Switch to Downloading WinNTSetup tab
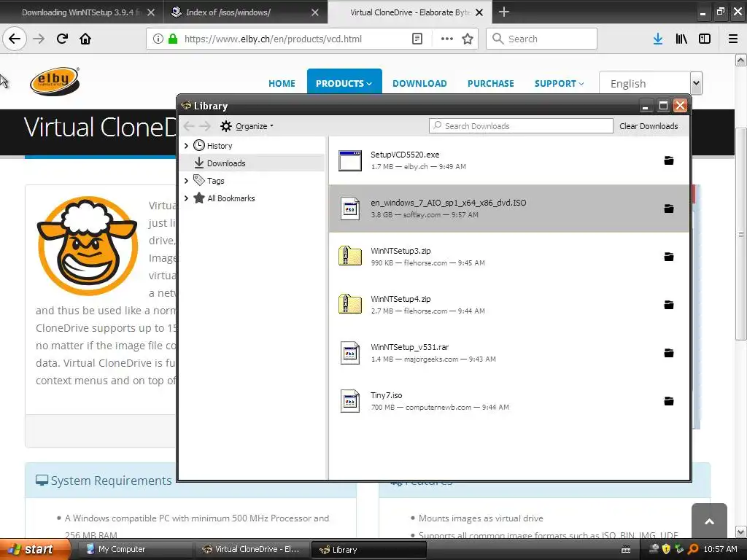 coord(82,12)
